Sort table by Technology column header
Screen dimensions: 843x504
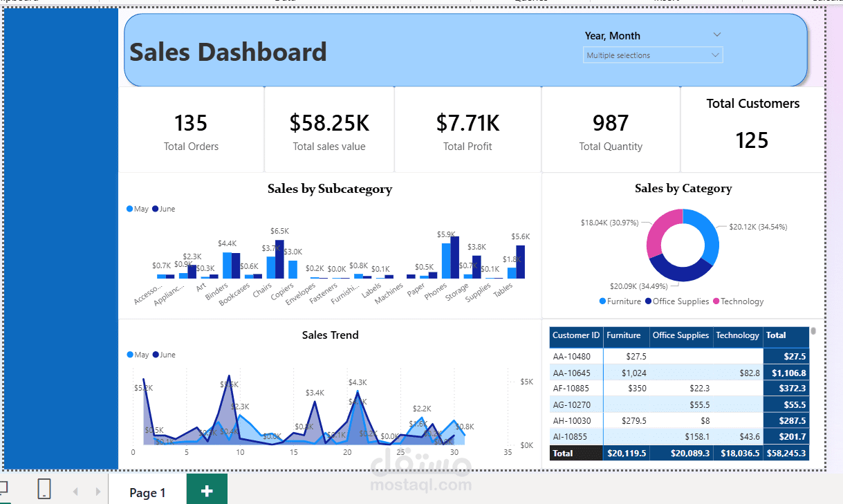pos(737,335)
